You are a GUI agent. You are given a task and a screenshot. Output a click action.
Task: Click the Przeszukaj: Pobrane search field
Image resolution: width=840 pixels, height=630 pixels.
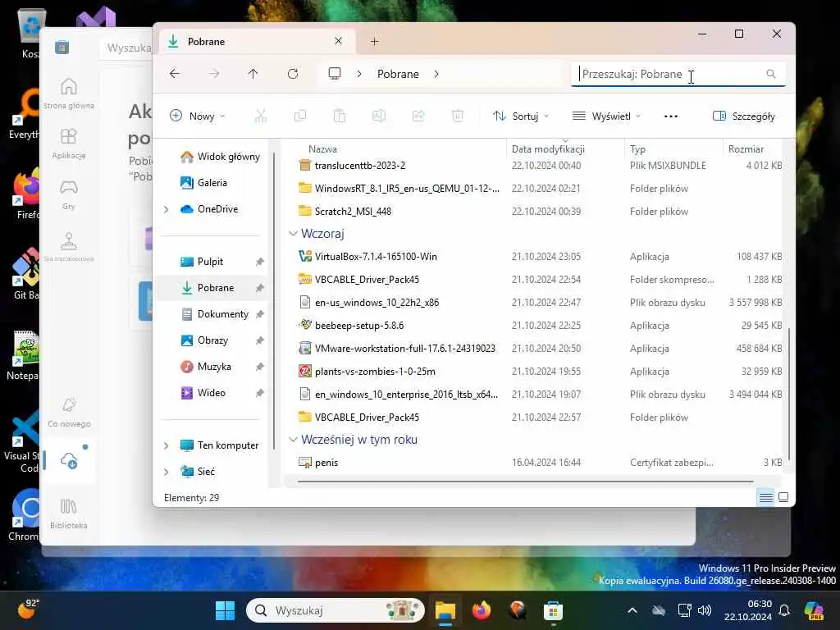click(x=678, y=74)
